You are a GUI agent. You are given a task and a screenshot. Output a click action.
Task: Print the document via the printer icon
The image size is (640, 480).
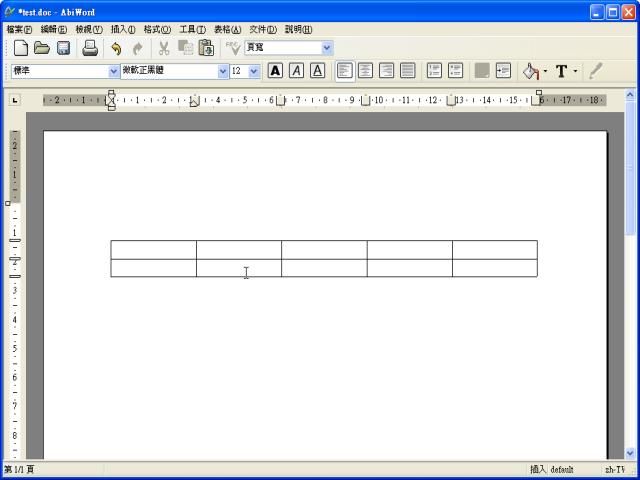coord(90,48)
